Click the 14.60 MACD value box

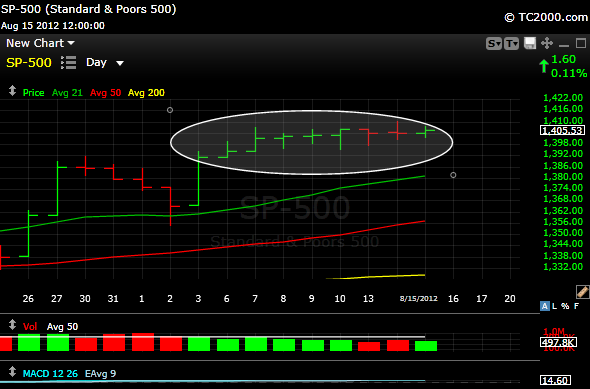(555, 380)
